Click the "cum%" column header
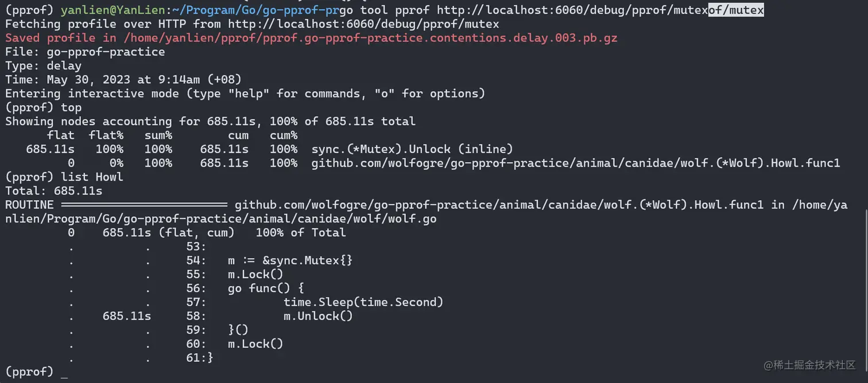The image size is (868, 383). (x=284, y=135)
